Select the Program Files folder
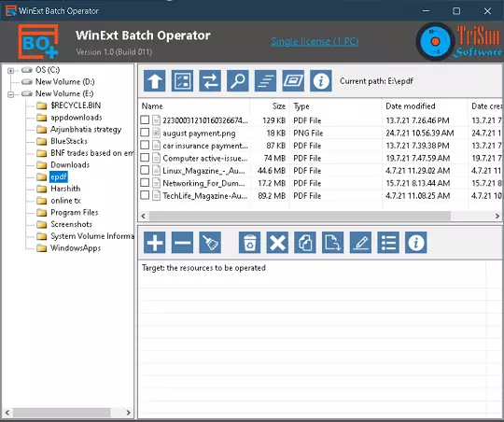Viewport: 504px width, 422px height. (x=75, y=213)
